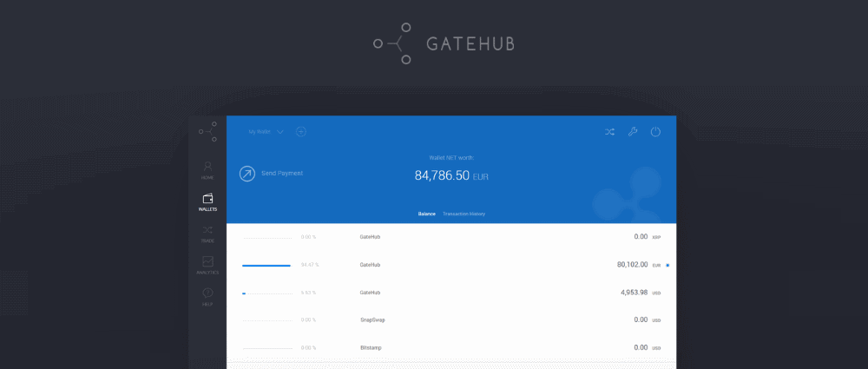Open the Analytics section icon
The height and width of the screenshot is (369, 868).
(x=207, y=261)
